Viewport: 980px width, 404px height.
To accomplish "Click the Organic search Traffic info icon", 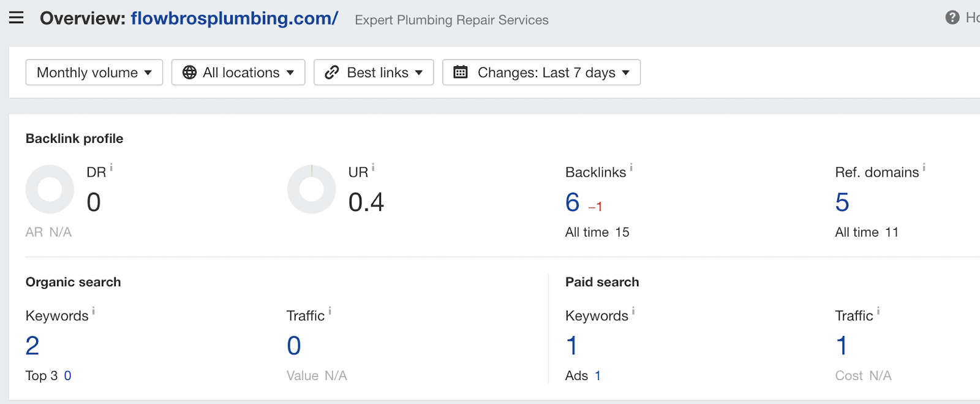I will pyautogui.click(x=330, y=311).
